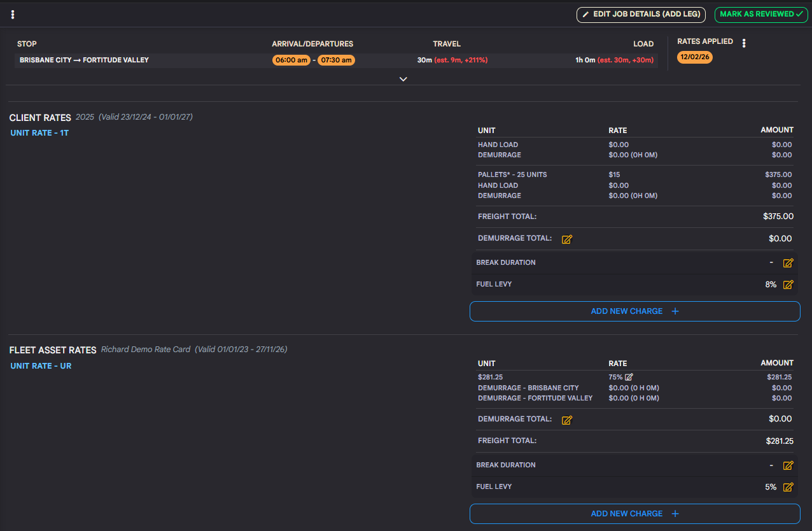Click the $15 pallet rate value

coord(614,175)
